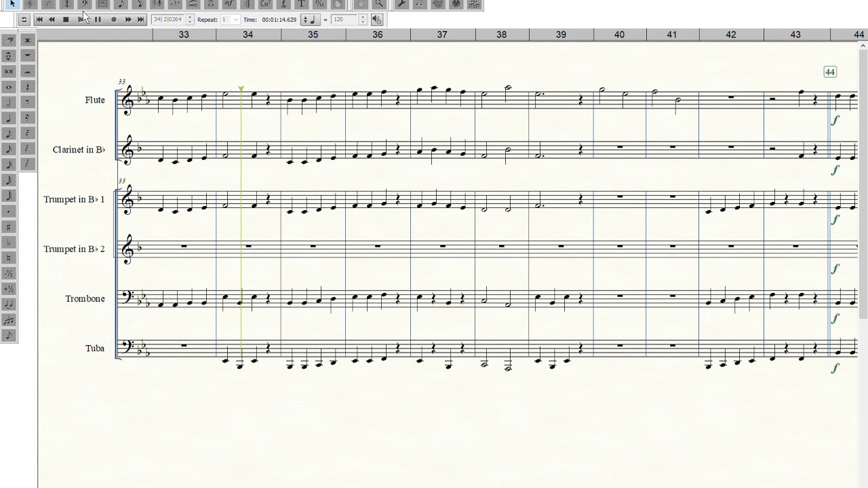Click the green playback cursor marker
868x488 pixels.
pyautogui.click(x=241, y=89)
